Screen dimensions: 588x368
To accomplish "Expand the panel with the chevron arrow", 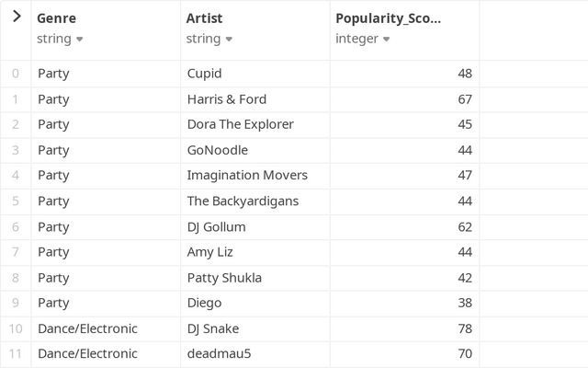I will pyautogui.click(x=17, y=17).
